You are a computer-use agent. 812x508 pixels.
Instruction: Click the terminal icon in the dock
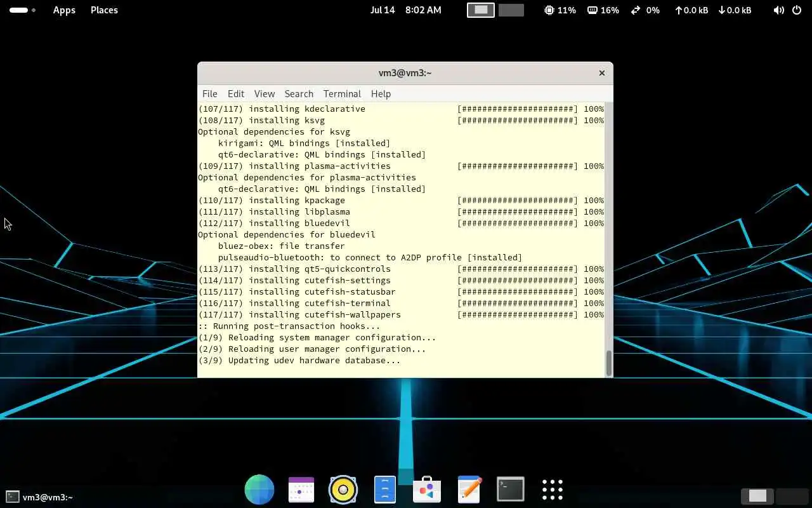(511, 490)
